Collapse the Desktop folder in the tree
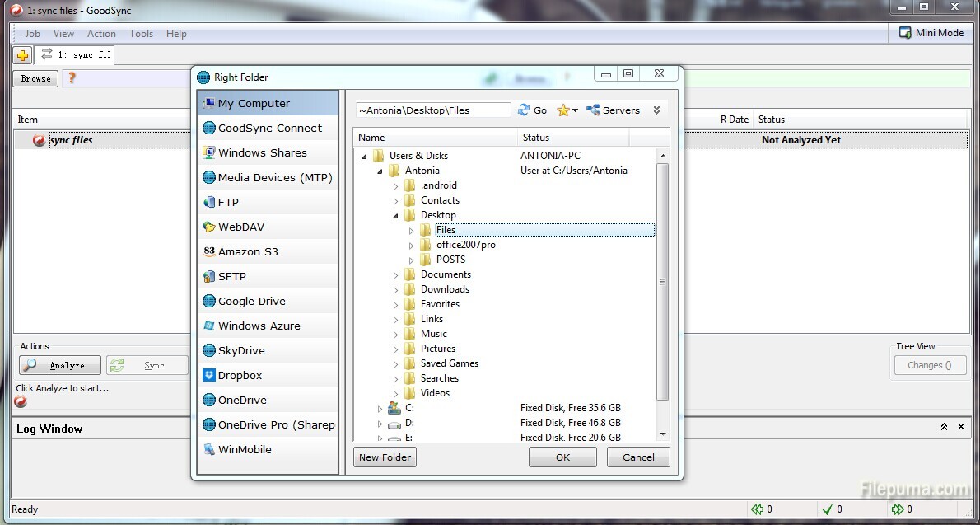Image resolution: width=980 pixels, height=525 pixels. [395, 215]
